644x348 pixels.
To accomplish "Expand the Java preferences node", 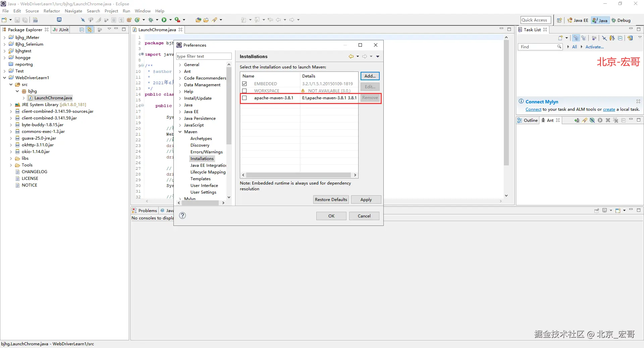I will coord(180,105).
